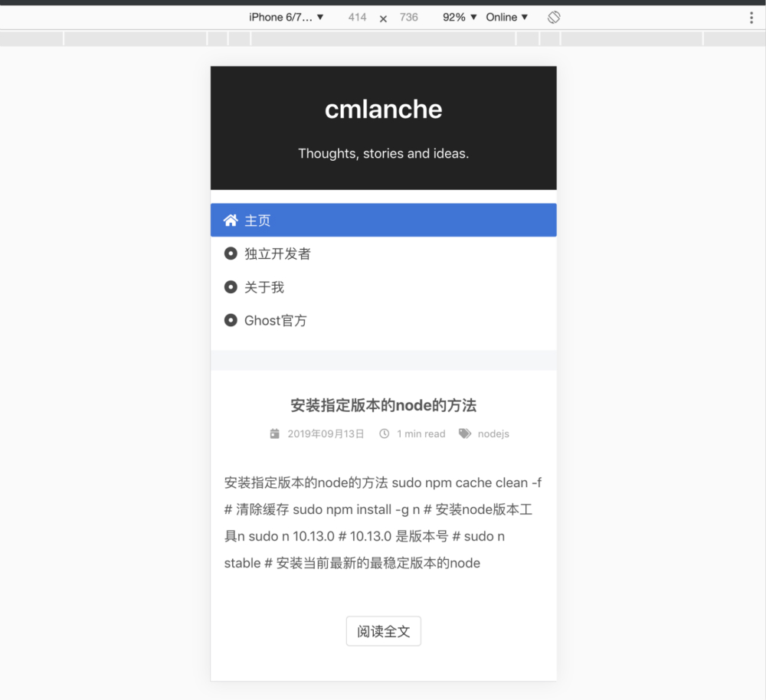Click the tag icon beside nodejs
The image size is (766, 700).
click(x=464, y=433)
